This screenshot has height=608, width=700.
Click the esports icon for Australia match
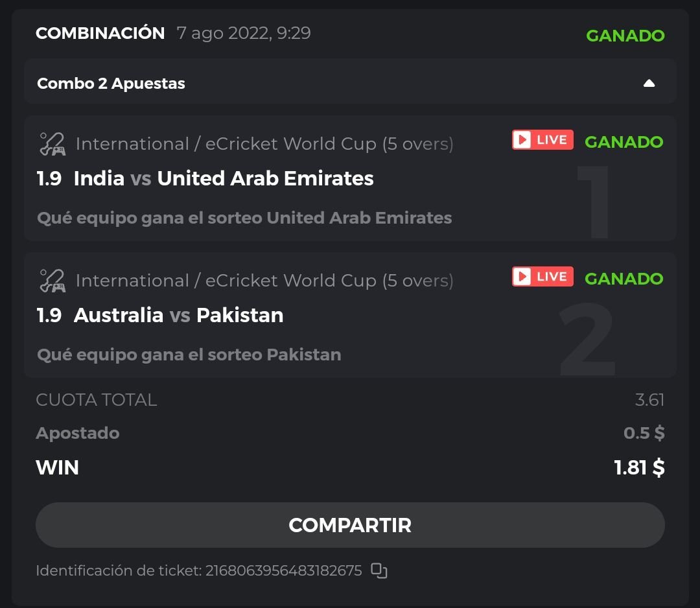click(52, 281)
